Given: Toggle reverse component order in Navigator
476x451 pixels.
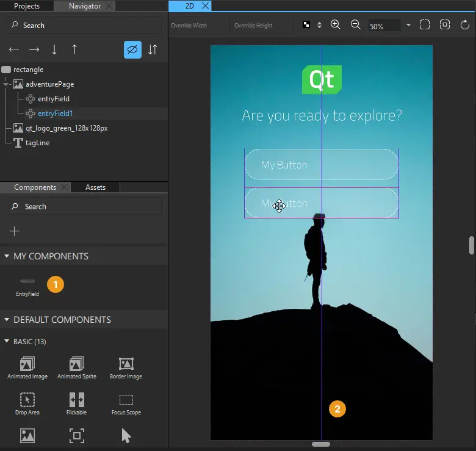Looking at the screenshot, I should [x=153, y=49].
